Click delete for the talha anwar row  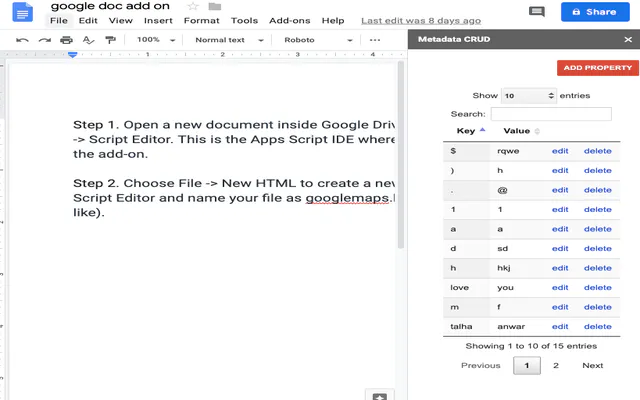click(598, 327)
